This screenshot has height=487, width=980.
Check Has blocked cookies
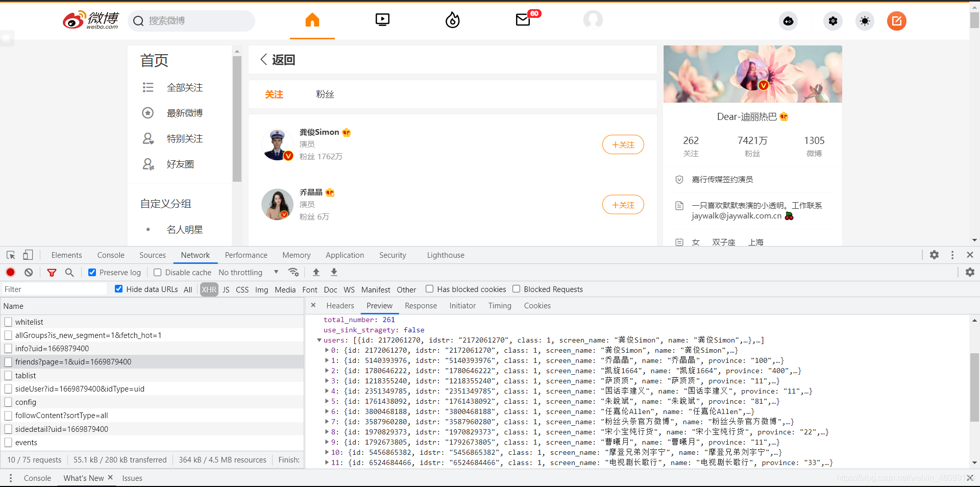point(430,289)
